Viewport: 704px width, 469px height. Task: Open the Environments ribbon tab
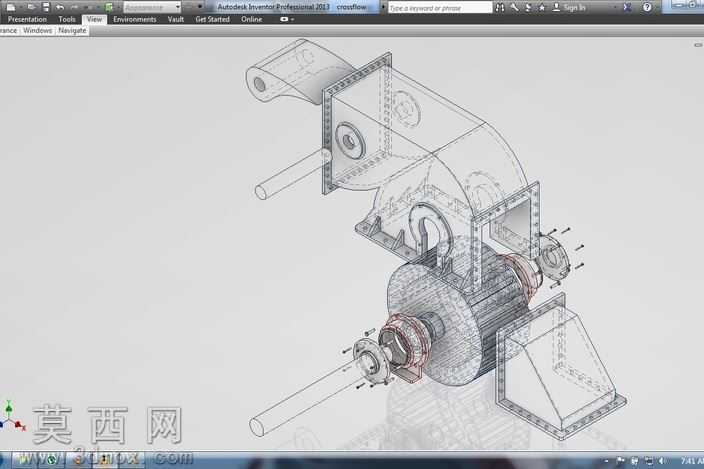(135, 19)
